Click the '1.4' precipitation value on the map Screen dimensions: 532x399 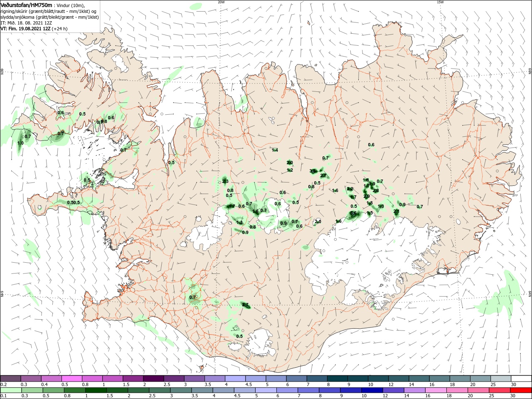click(275, 150)
